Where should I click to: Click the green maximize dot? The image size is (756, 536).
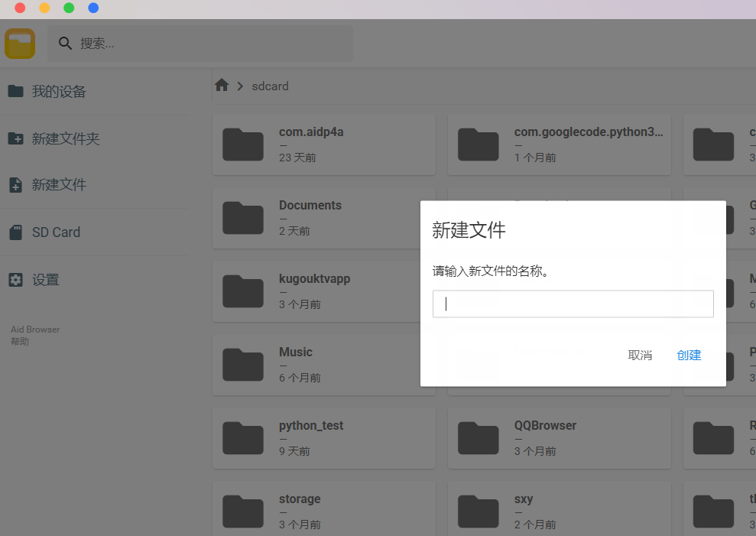click(x=69, y=8)
